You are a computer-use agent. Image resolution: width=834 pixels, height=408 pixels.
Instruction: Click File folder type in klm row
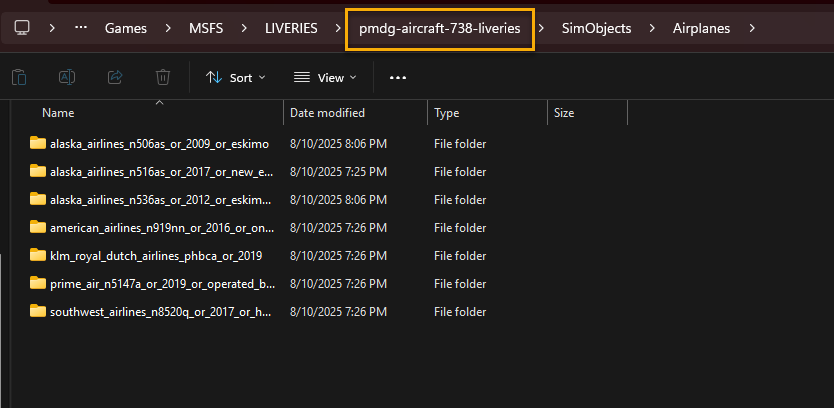[460, 256]
